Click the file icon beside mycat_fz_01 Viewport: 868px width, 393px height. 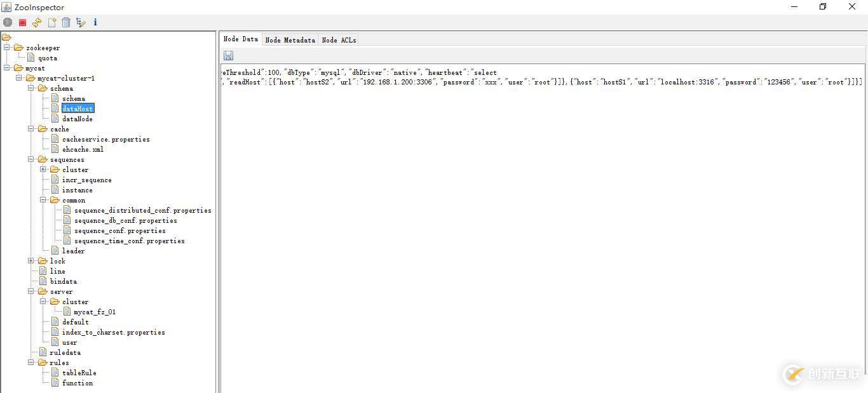click(x=67, y=312)
